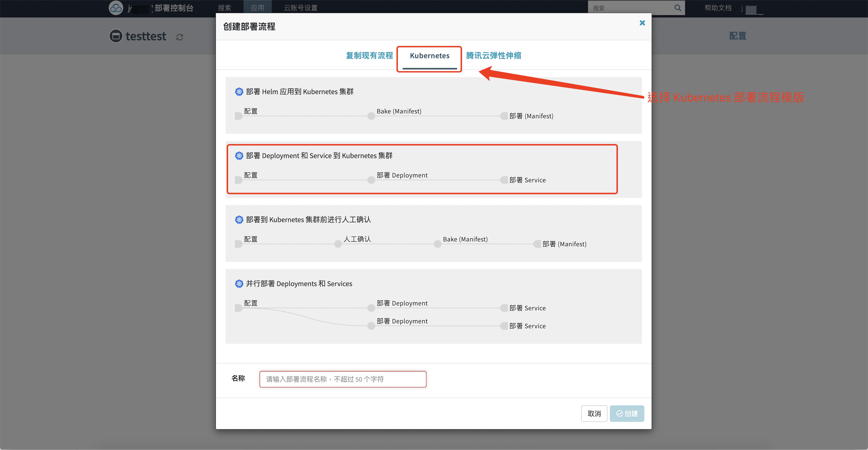Select template 部署到 Kubernetes 集群前进行人工确认
Image resolution: width=868 pixels, height=450 pixels.
click(x=434, y=233)
